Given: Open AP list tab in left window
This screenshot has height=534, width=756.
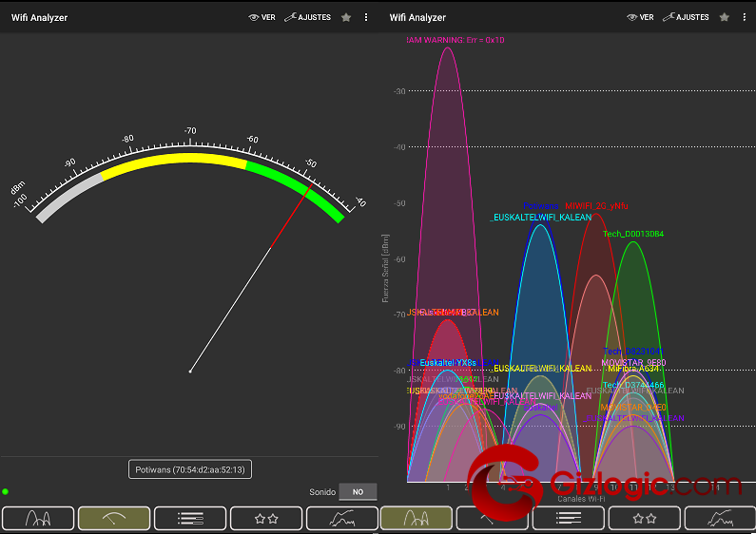Looking at the screenshot, I should [x=190, y=518].
